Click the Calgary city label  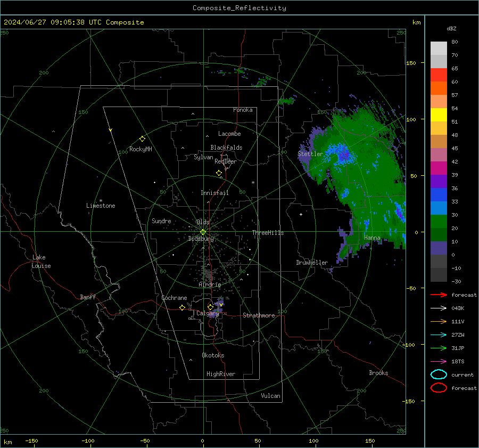(208, 313)
